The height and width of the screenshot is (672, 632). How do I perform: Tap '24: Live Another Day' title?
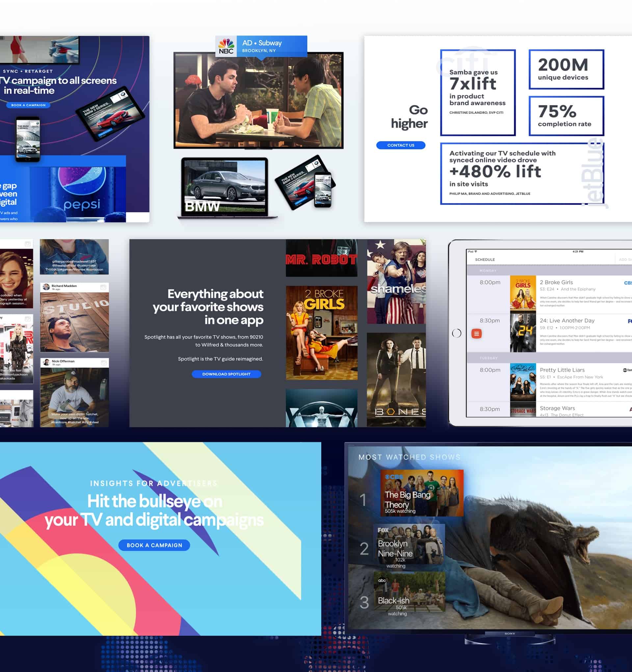567,321
